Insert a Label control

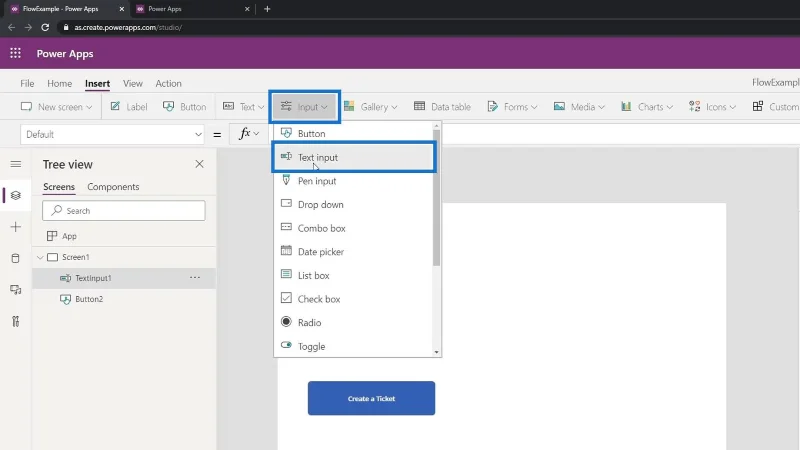[x=129, y=107]
